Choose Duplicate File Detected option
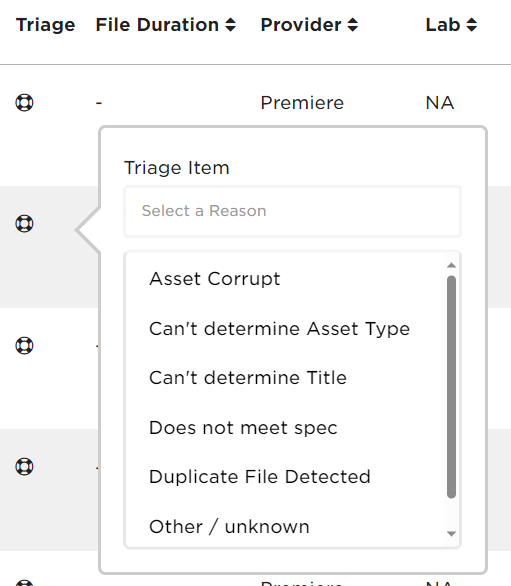Image resolution: width=511 pixels, height=586 pixels. click(x=260, y=477)
